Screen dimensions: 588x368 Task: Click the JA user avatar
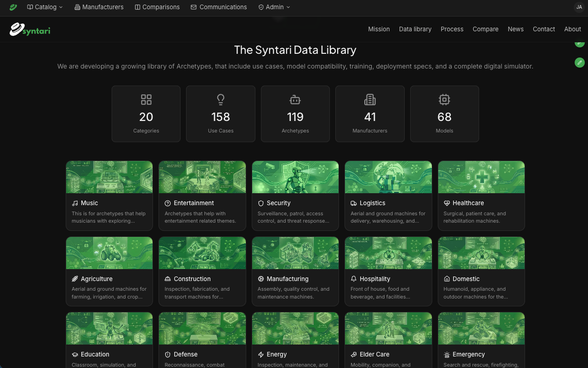(579, 7)
